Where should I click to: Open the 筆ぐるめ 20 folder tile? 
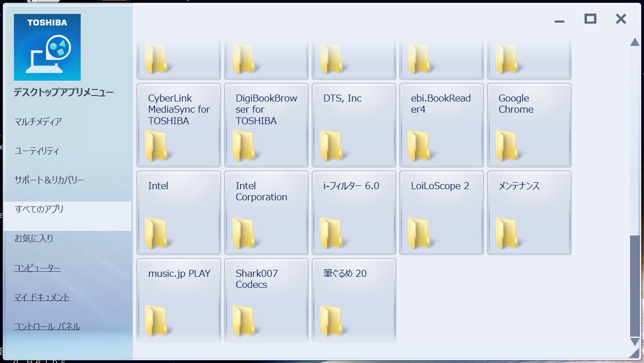point(354,300)
